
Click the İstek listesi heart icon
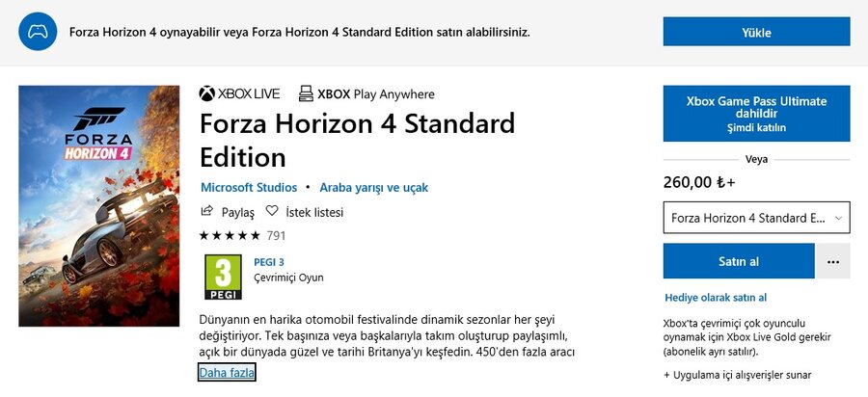pyautogui.click(x=272, y=211)
